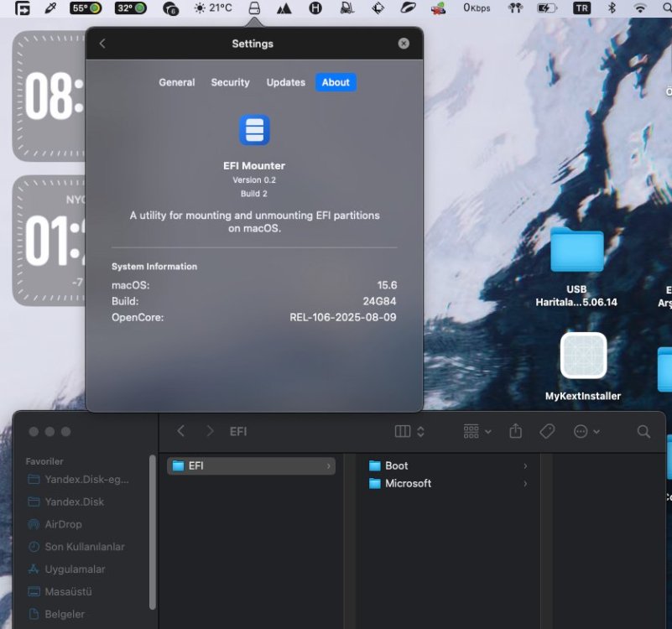The image size is (672, 629).
Task: Click the Favoriler sidebar section header
Action: 44,461
